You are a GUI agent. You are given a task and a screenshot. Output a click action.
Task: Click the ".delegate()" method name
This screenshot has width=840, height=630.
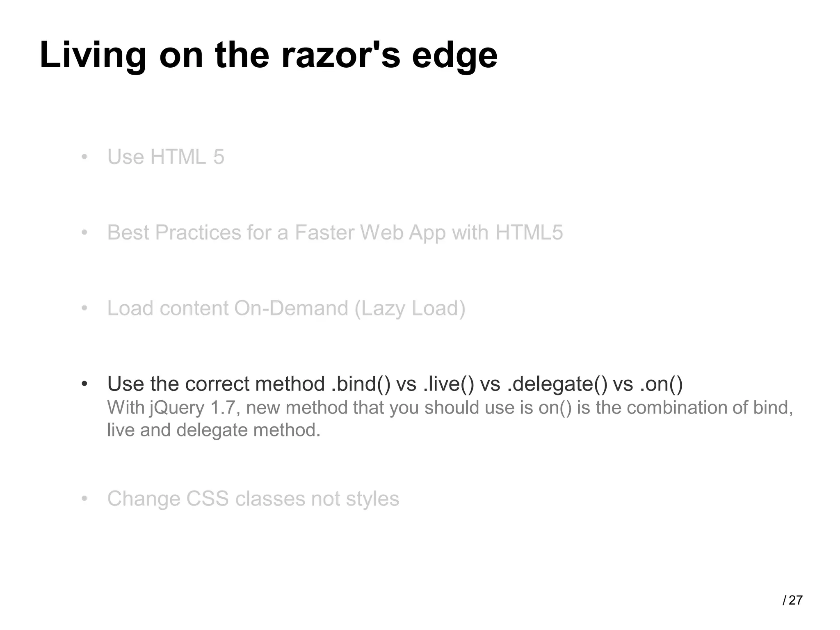tap(557, 384)
